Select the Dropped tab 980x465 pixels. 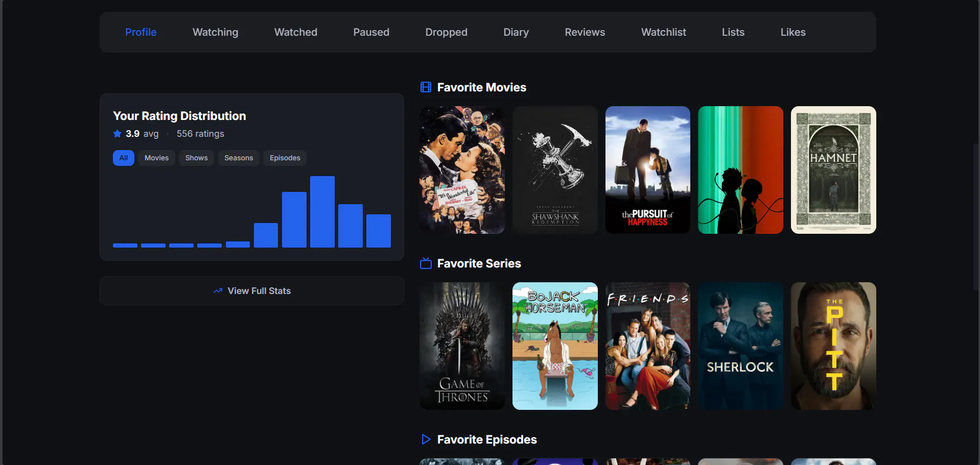point(446,32)
